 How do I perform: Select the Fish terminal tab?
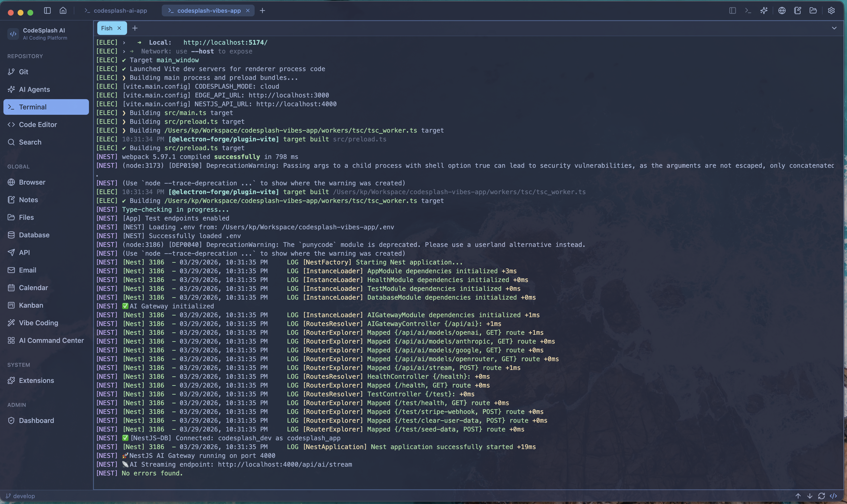(x=106, y=28)
